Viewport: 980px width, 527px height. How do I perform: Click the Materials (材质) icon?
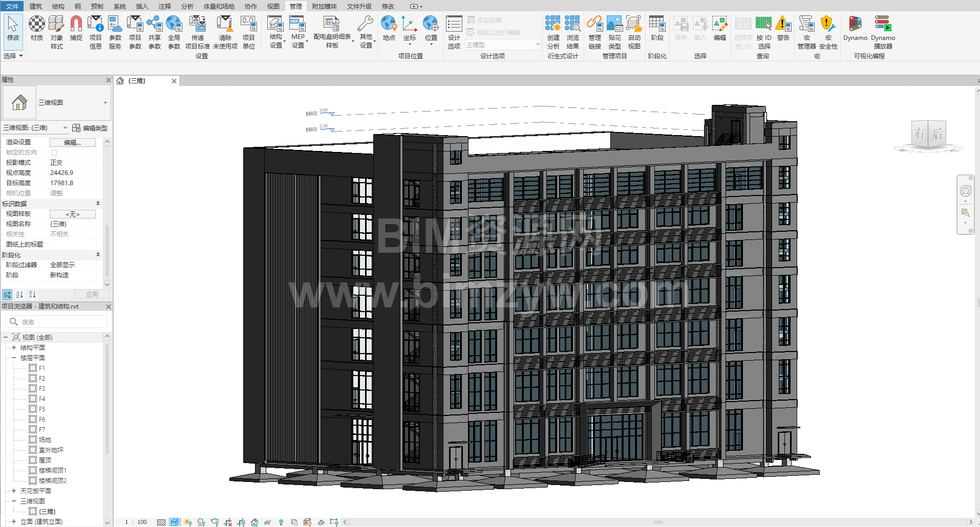pos(36,28)
